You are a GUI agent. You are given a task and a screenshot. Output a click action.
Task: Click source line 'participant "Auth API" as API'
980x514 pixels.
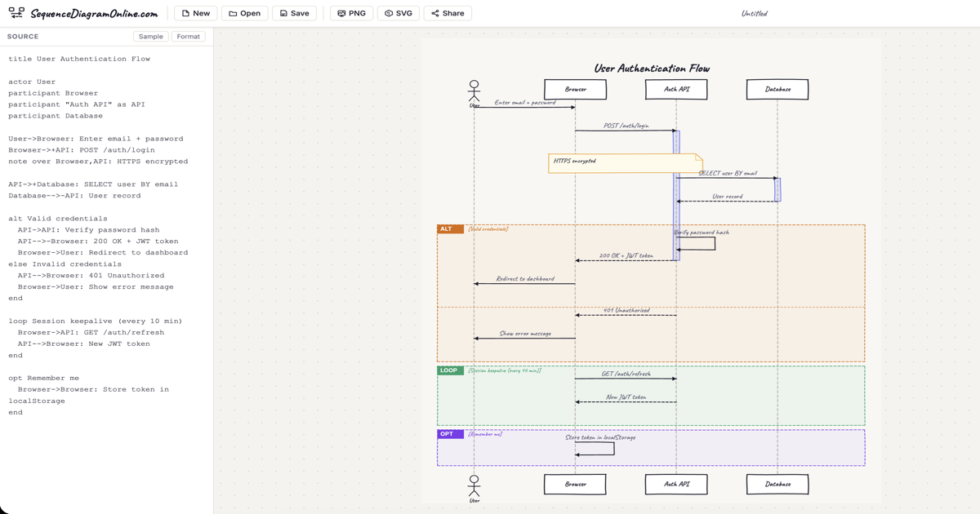point(77,104)
